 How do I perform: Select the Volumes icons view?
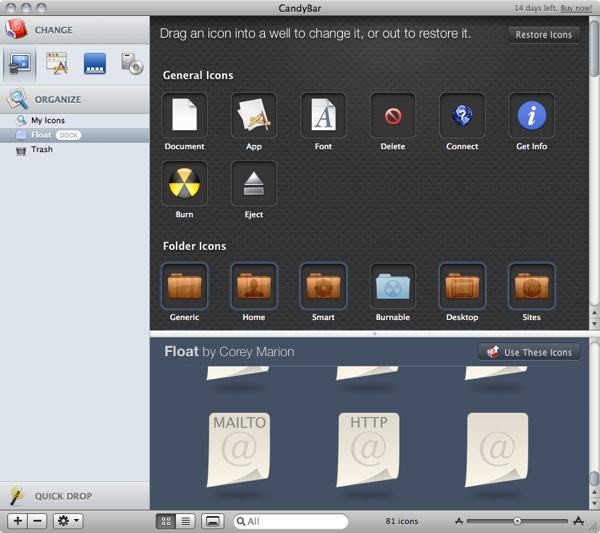pyautogui.click(x=132, y=64)
